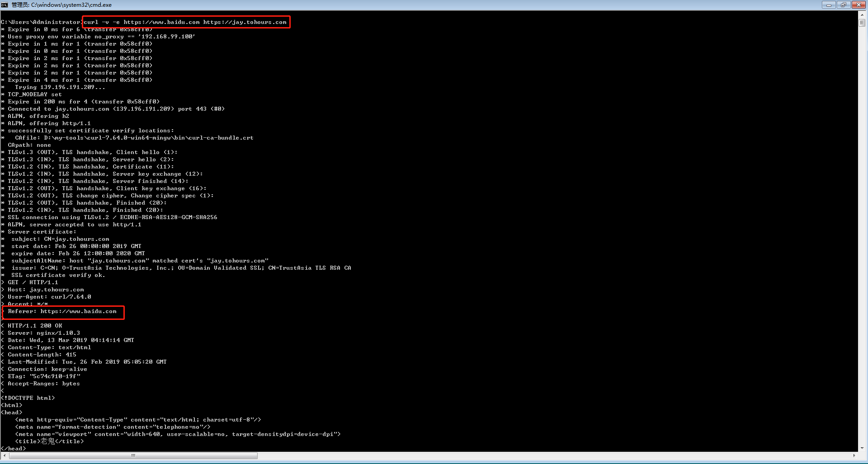Close the cmd.exe window
The width and height of the screenshot is (868, 464).
pyautogui.click(x=858, y=5)
